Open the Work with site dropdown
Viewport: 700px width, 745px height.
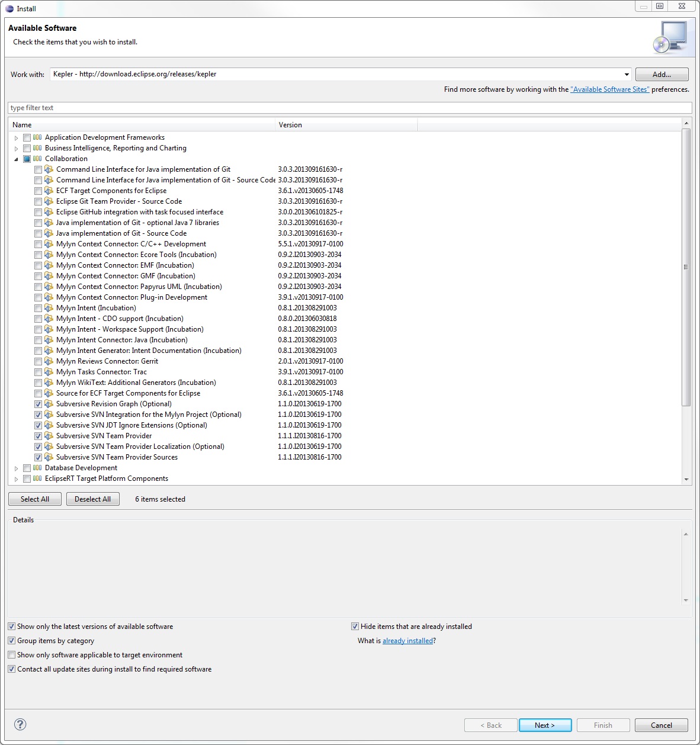tap(627, 75)
